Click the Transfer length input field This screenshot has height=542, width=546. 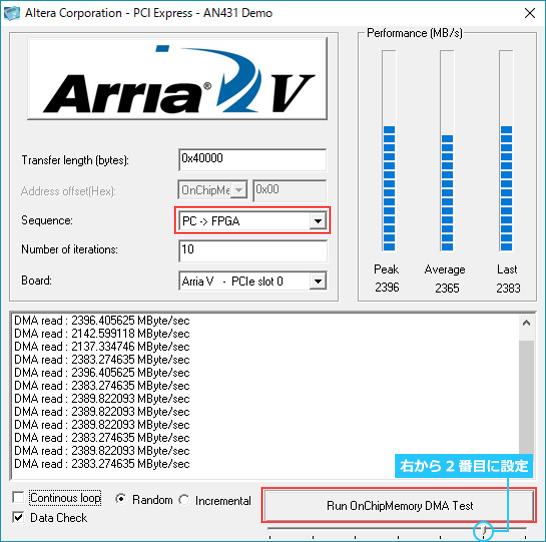point(252,159)
